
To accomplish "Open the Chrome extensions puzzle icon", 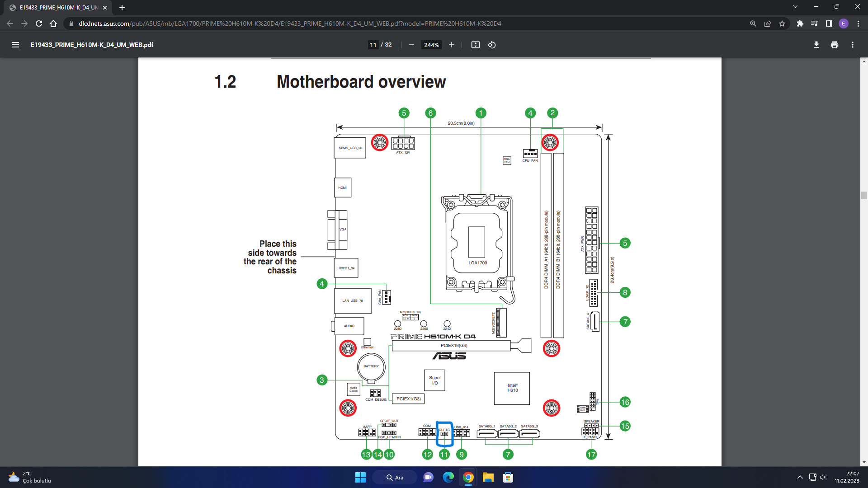I will click(800, 23).
